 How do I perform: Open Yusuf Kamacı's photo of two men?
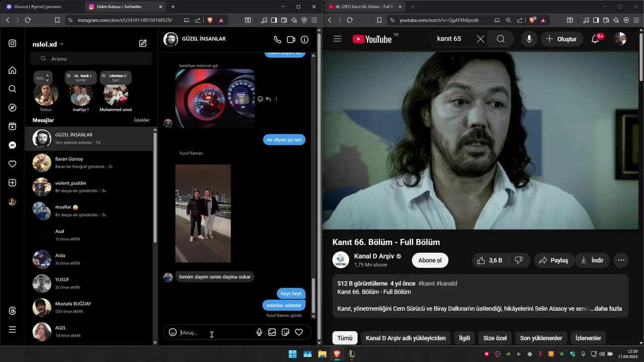pos(203,213)
